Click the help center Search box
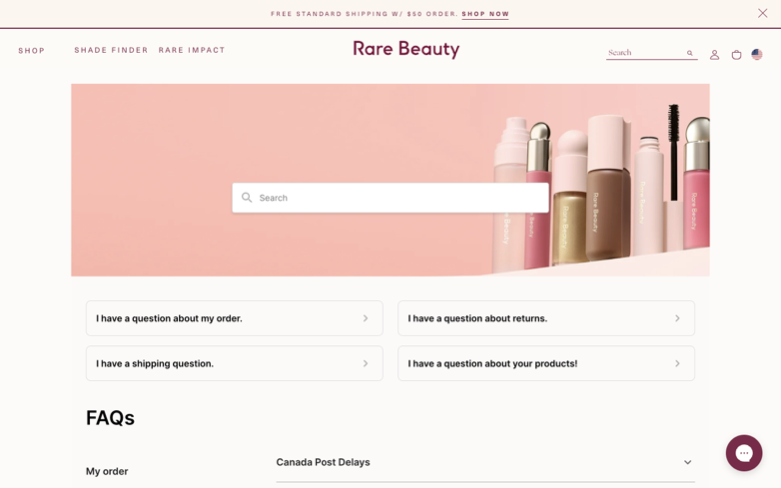The width and height of the screenshot is (781, 488). [390, 198]
